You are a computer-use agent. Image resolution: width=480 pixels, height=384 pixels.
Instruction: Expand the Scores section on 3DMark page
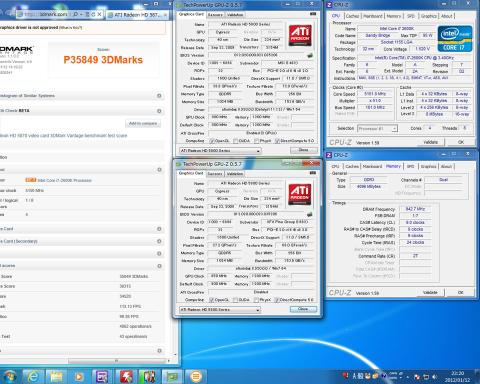(159, 266)
